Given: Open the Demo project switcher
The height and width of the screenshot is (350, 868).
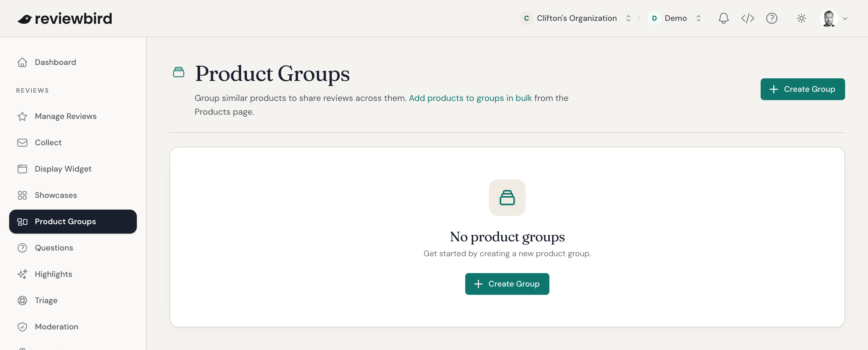Looking at the screenshot, I should click(x=674, y=18).
